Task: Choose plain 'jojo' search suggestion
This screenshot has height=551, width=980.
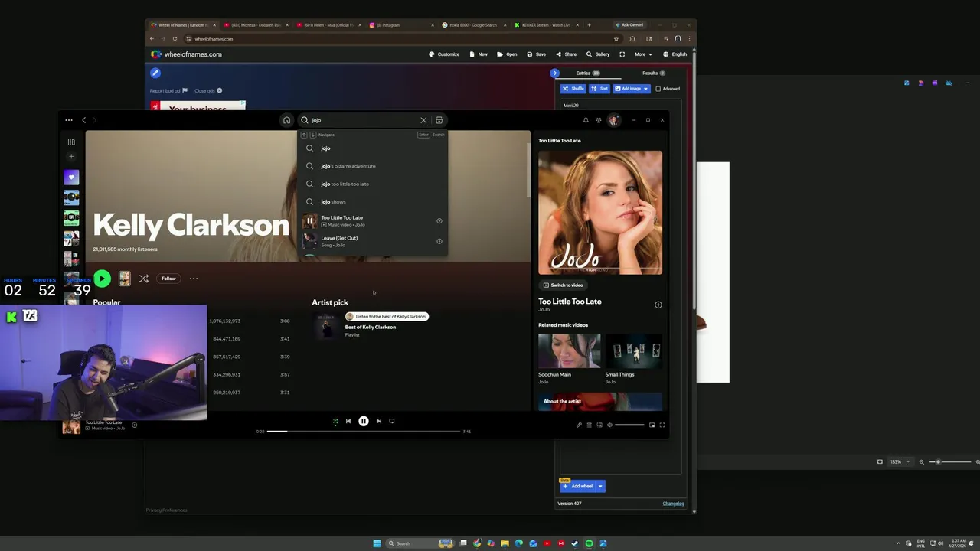Action: pos(372,148)
